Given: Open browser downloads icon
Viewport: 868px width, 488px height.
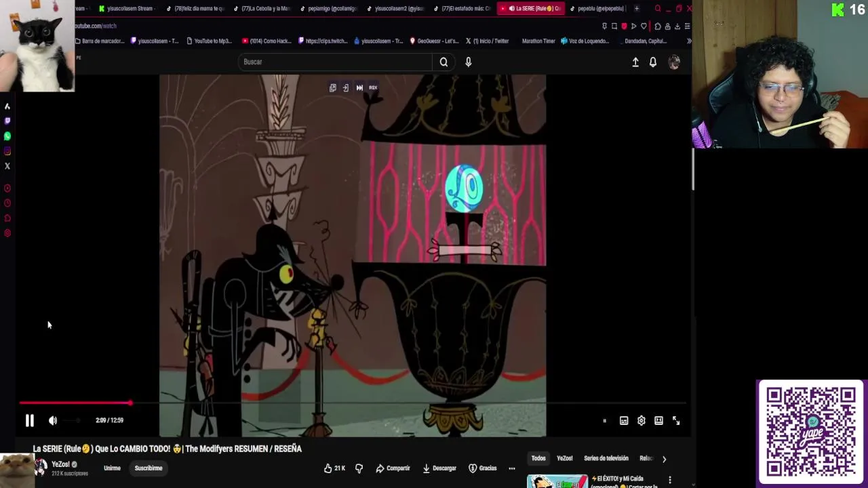Looking at the screenshot, I should (x=677, y=26).
